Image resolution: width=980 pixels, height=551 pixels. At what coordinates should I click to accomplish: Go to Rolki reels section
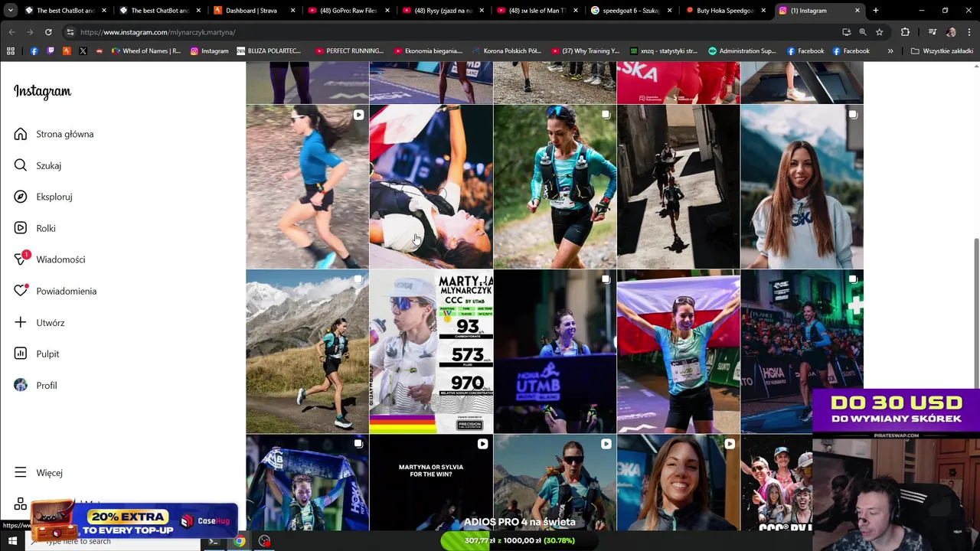coord(34,228)
